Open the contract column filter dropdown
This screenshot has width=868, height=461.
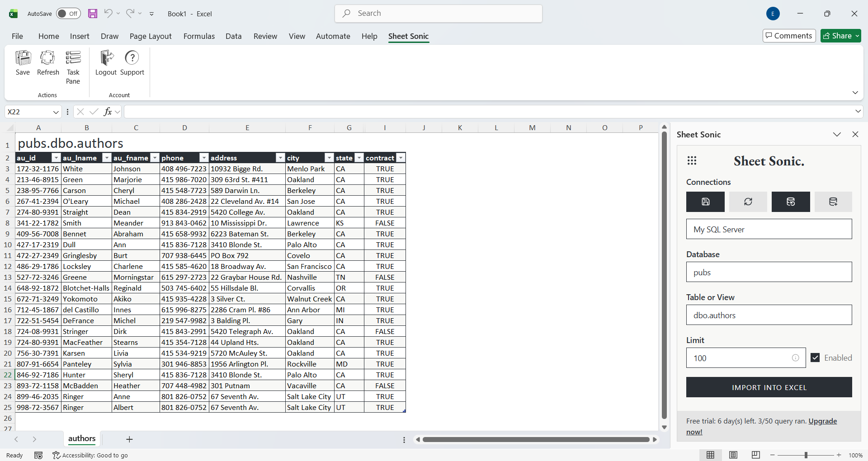coord(401,158)
